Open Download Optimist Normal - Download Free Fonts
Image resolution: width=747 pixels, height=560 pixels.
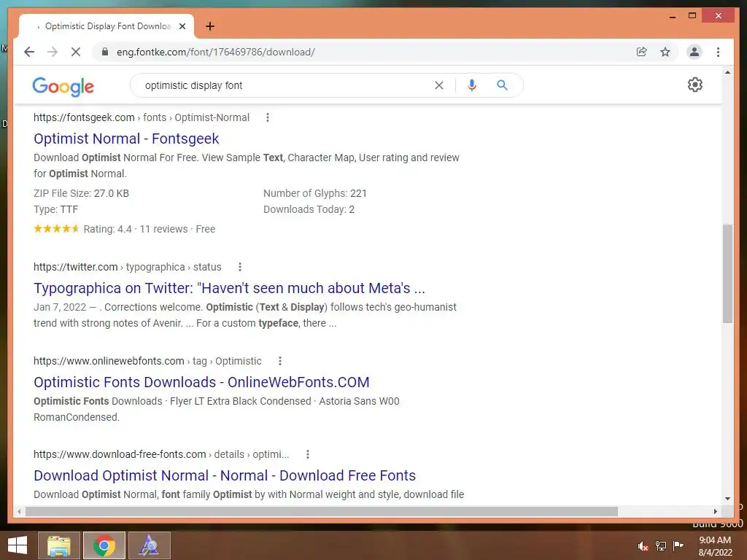[x=225, y=475]
